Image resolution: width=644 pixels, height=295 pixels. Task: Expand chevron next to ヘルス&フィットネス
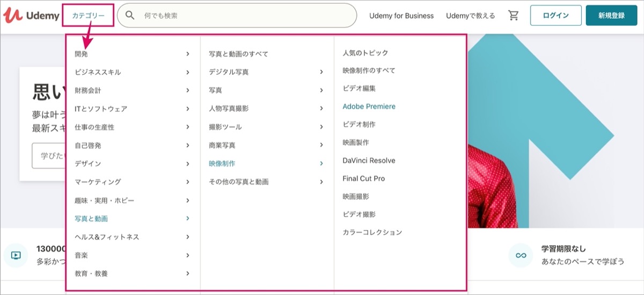pyautogui.click(x=188, y=236)
